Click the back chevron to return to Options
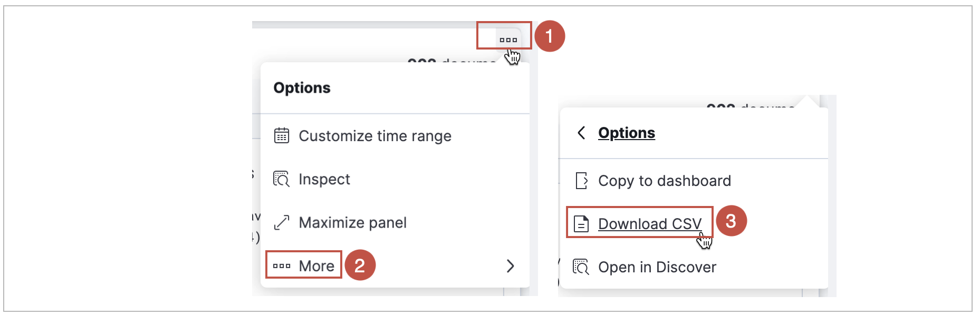 coord(581,133)
